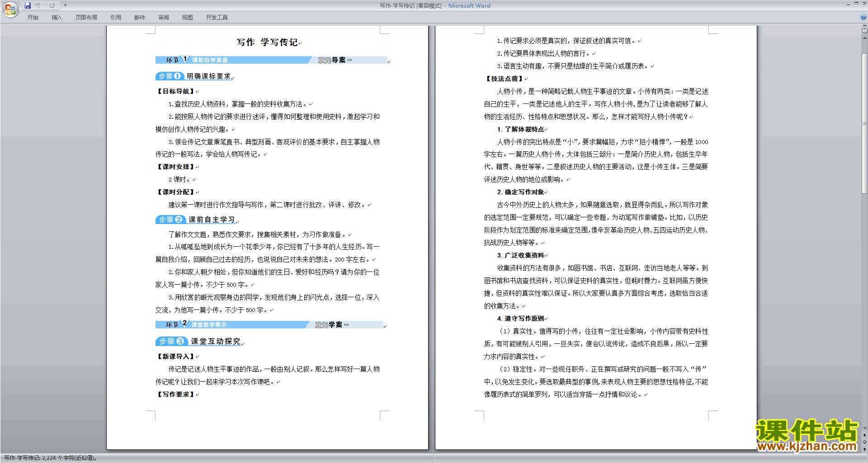Image resolution: width=868 pixels, height=463 pixels.
Task: Redo the last action
Action: point(52,5)
